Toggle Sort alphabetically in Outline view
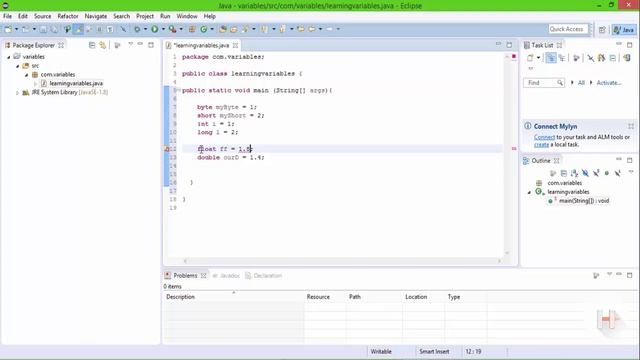640x360 pixels. tap(574, 173)
